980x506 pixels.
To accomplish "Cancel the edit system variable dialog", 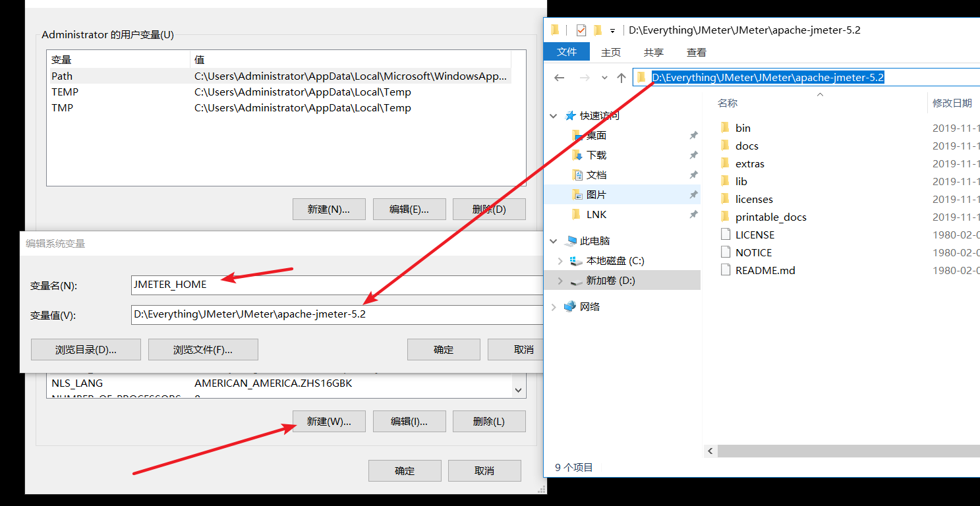I will 516,350.
